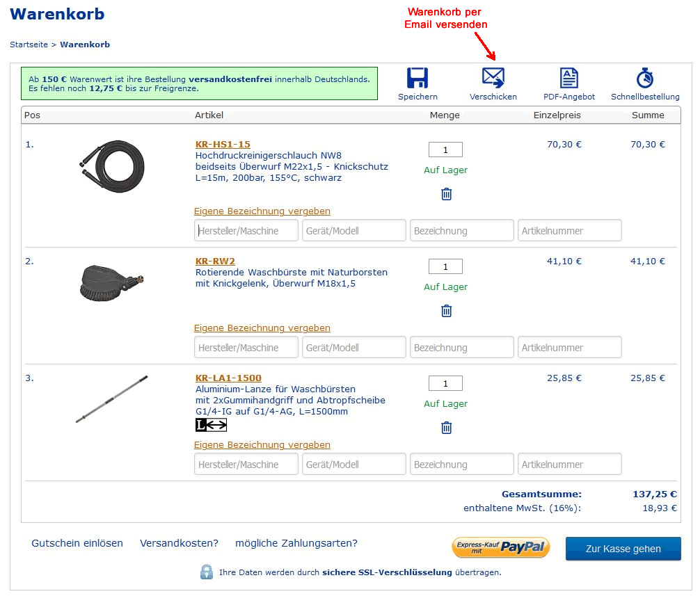Click the quantity field for KR-RW2
This screenshot has height=596, width=700.
coord(445,266)
